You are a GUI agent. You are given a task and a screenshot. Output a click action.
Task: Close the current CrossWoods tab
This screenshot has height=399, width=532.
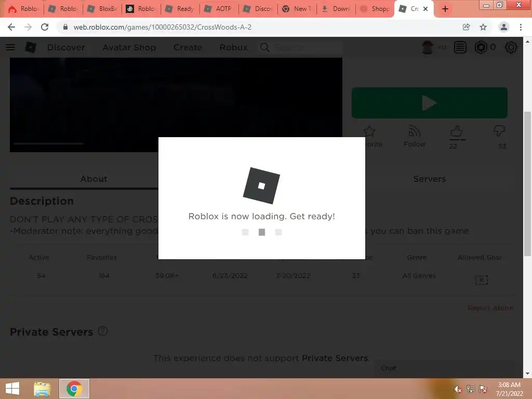pos(425,9)
